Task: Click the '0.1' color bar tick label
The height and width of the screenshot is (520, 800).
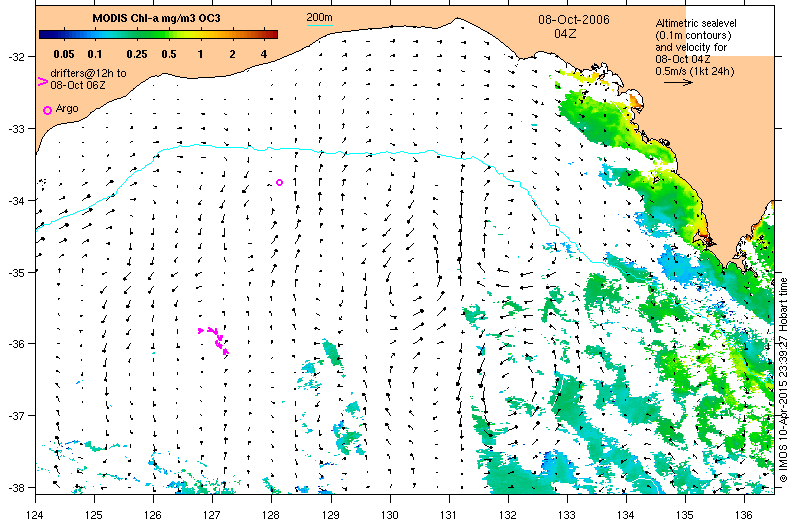Action: tap(94, 54)
